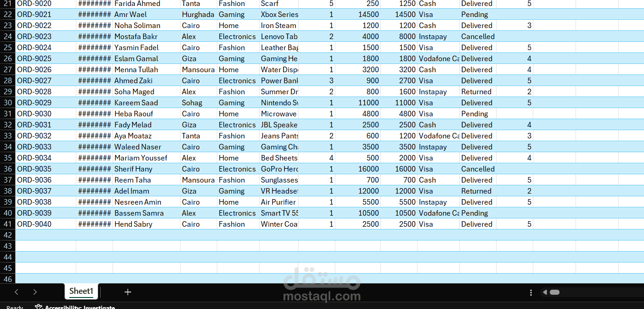644x309 pixels.
Task: Click Cash in the Noha Soliman row
Action: (x=438, y=25)
